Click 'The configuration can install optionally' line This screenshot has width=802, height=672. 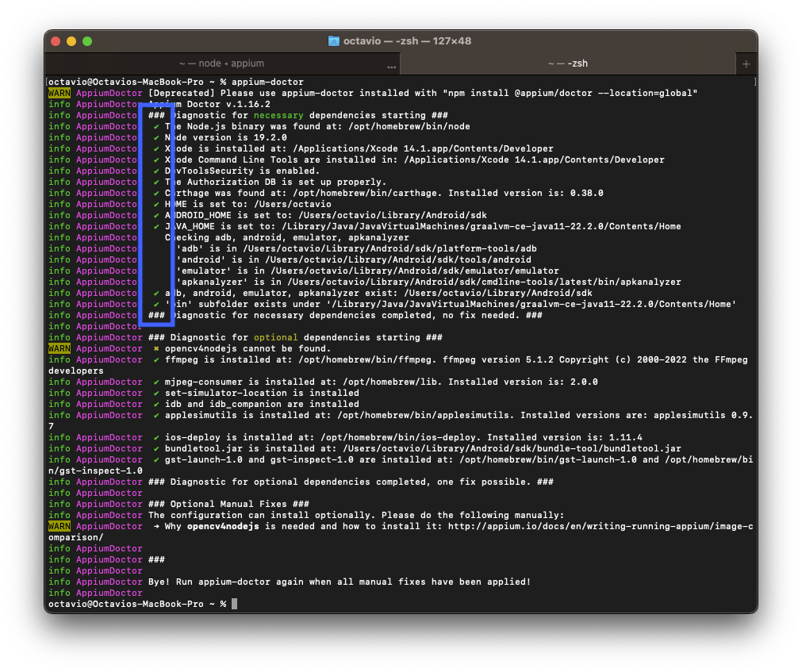[x=356, y=515]
